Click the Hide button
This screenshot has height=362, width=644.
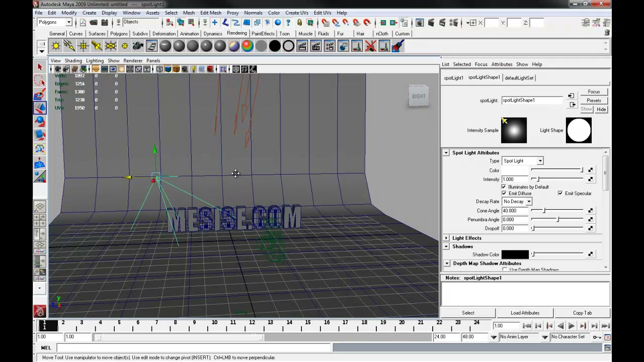[601, 109]
